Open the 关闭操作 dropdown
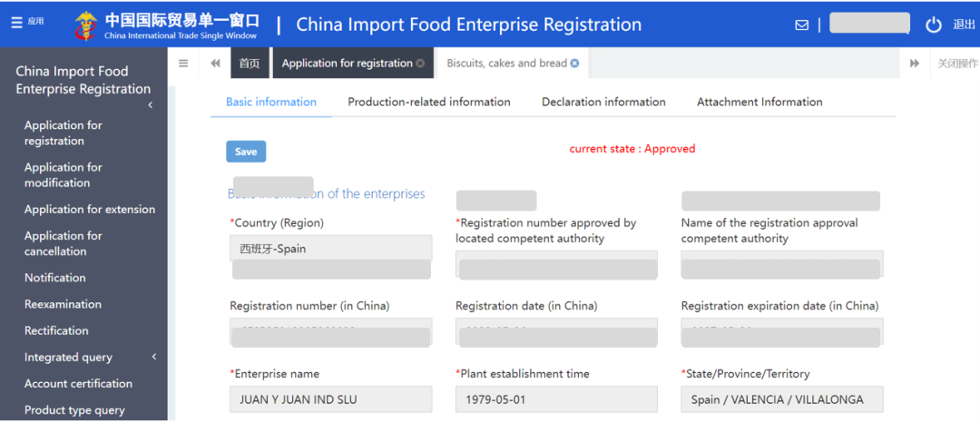The height and width of the screenshot is (422, 980). [956, 64]
